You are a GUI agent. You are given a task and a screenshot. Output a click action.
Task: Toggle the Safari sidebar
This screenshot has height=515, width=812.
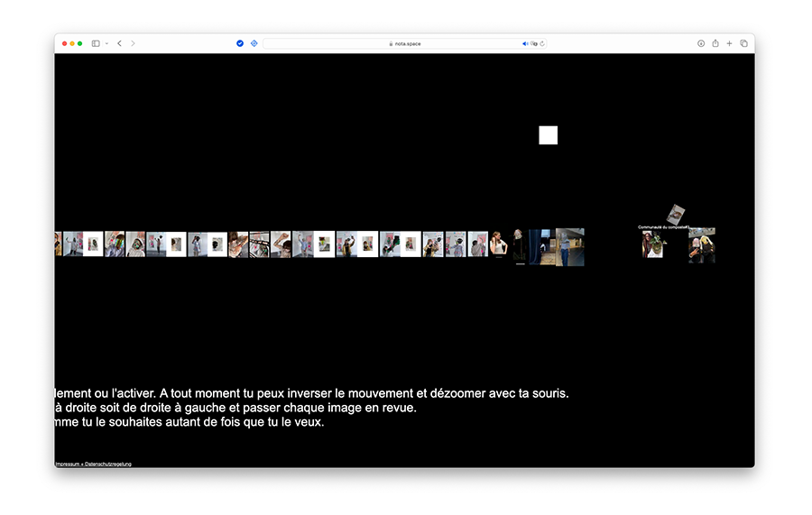click(96, 43)
